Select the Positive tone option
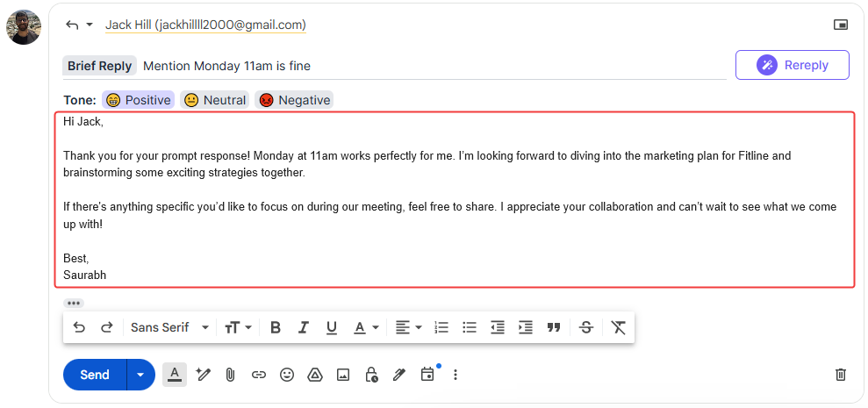 click(138, 100)
